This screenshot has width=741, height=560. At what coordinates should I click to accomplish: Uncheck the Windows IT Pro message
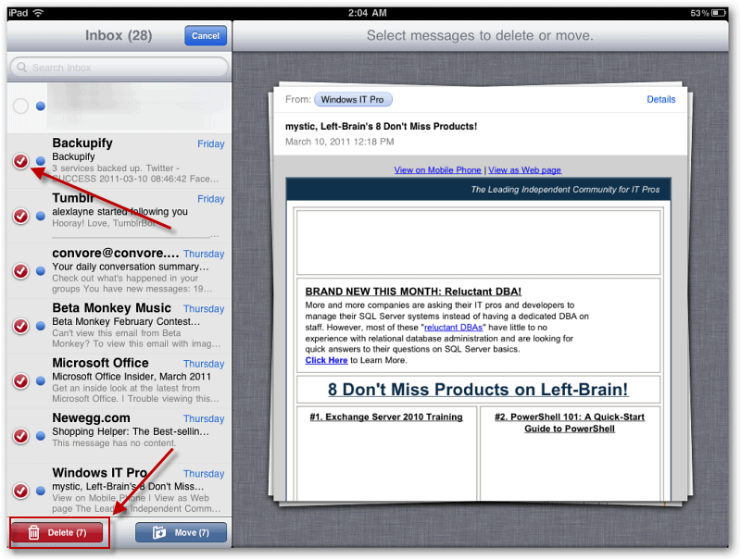(20, 491)
